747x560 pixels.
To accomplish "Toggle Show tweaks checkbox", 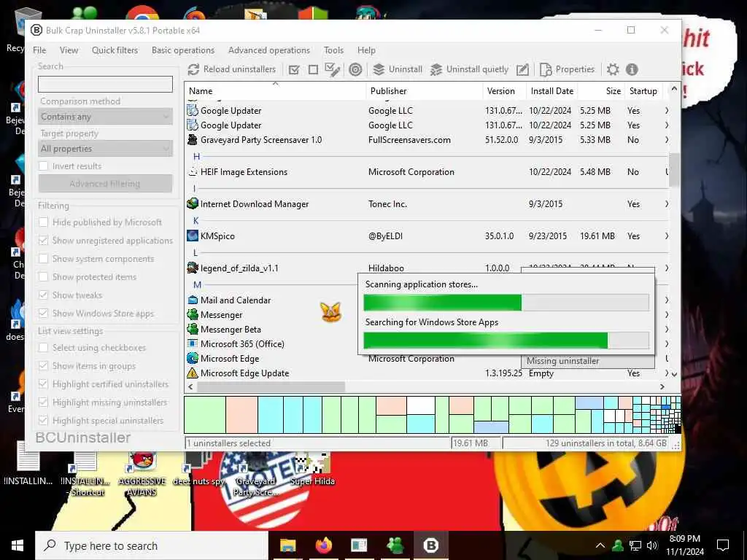I will point(43,295).
